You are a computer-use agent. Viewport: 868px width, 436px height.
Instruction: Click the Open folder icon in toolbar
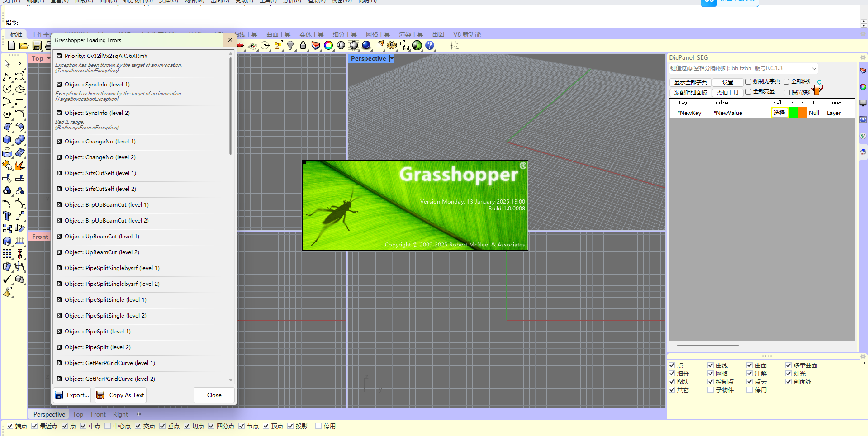24,45
